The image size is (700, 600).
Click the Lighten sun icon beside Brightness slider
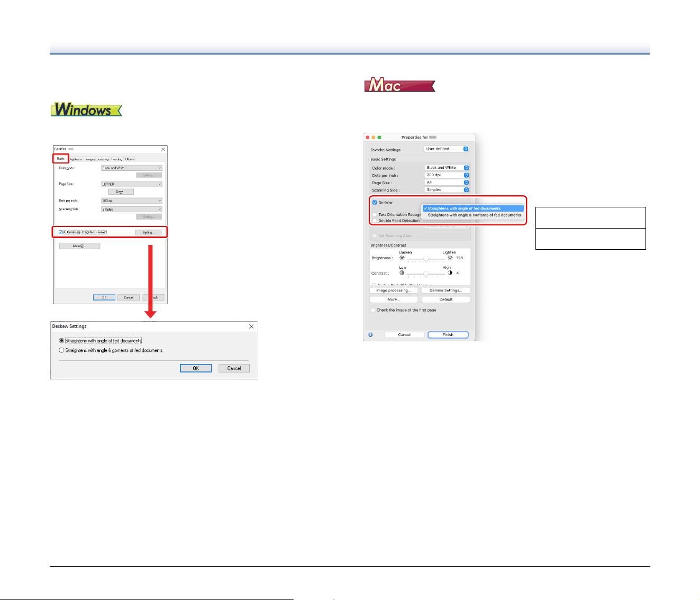(450, 258)
